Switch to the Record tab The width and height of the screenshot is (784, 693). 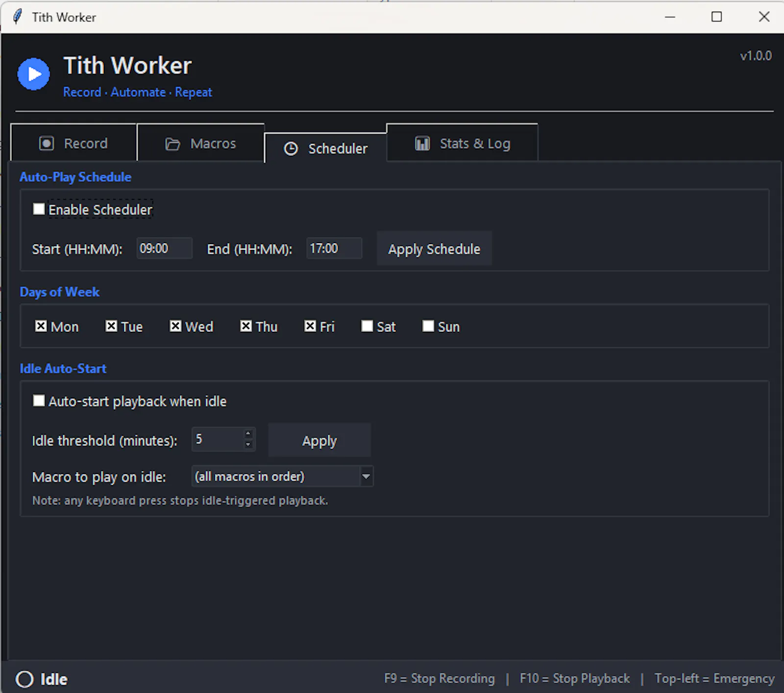pyautogui.click(x=73, y=143)
